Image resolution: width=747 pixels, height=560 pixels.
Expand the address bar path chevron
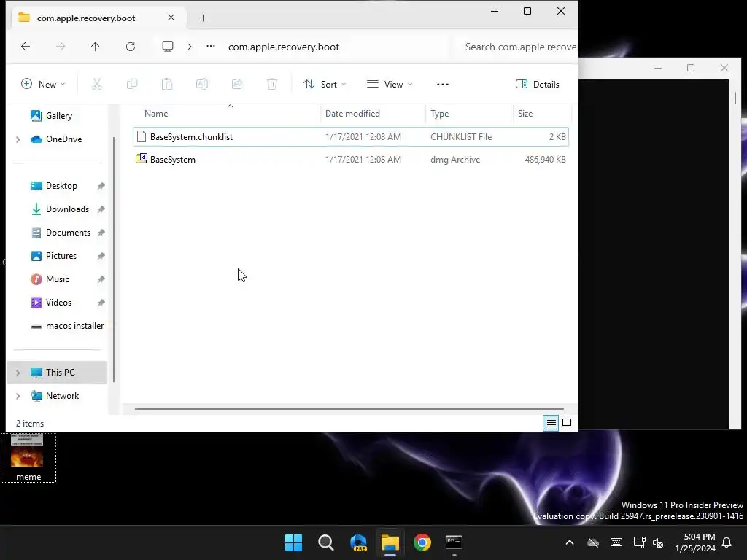pyautogui.click(x=190, y=46)
